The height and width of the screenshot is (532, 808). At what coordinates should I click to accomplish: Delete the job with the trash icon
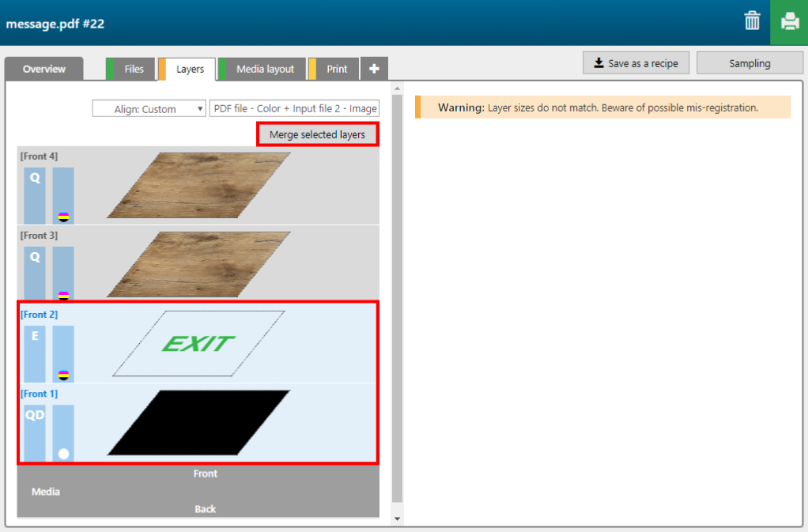tap(752, 21)
